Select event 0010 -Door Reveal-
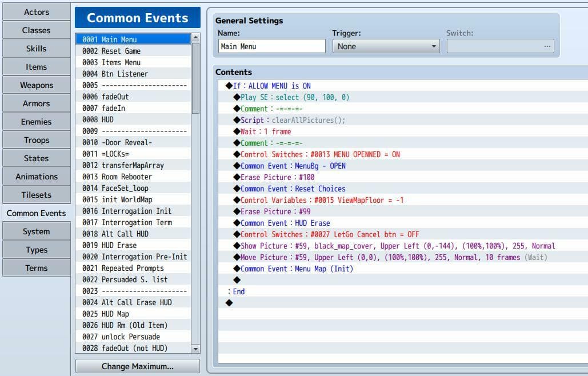 [x=133, y=142]
